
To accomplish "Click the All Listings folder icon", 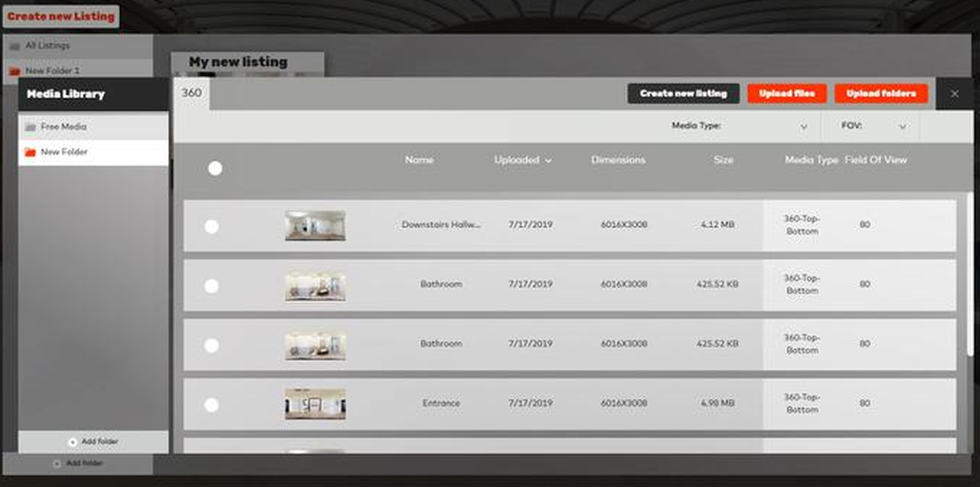I will (15, 46).
